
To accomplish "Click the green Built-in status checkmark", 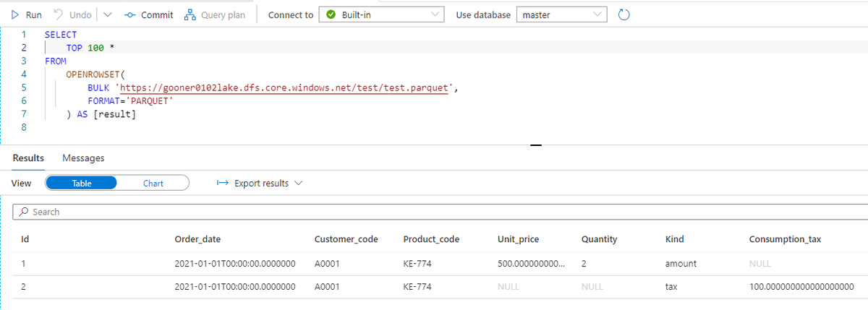I will [331, 14].
